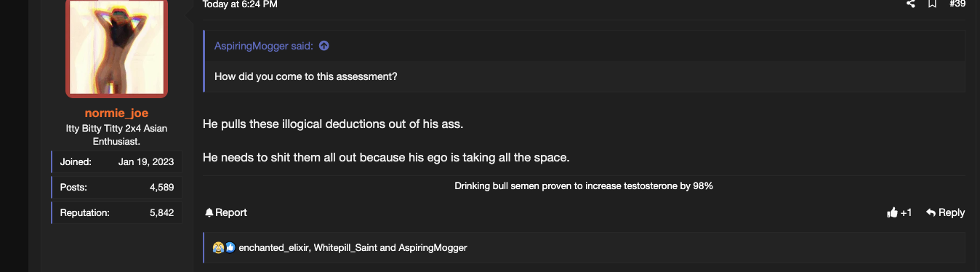This screenshot has width=980, height=272.
Task: Report this post using the bell icon
Action: coord(209,212)
